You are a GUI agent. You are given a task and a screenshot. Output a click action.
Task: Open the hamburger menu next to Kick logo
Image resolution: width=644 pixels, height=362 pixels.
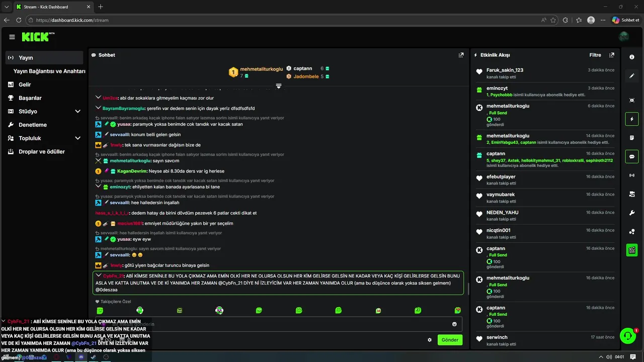coord(12,37)
